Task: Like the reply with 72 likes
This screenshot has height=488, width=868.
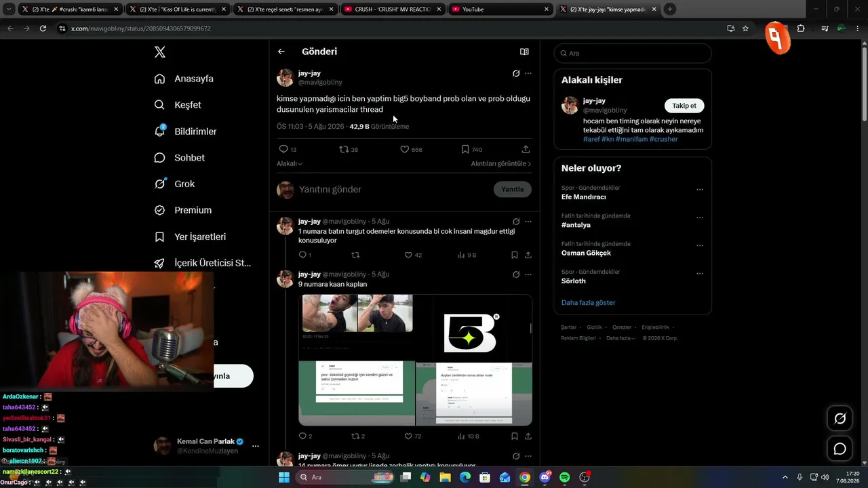Action: (413, 436)
